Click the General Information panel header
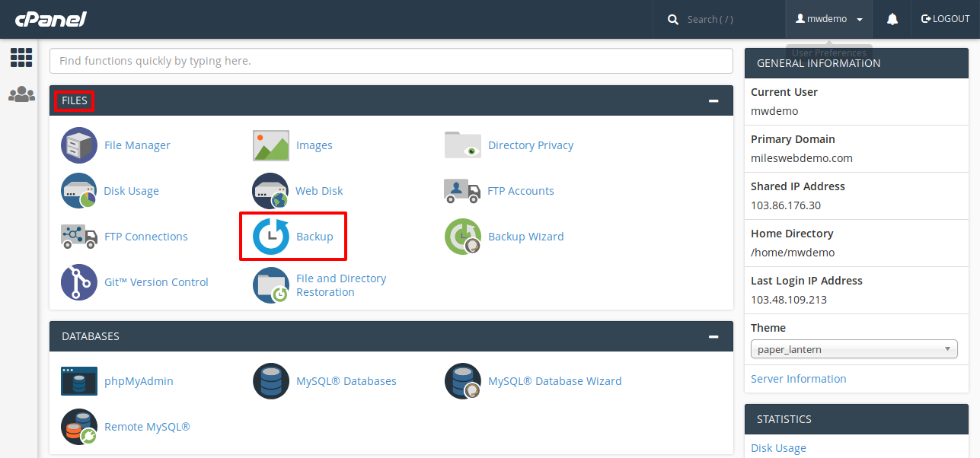Viewport: 980px width, 458px height. pyautogui.click(x=857, y=63)
